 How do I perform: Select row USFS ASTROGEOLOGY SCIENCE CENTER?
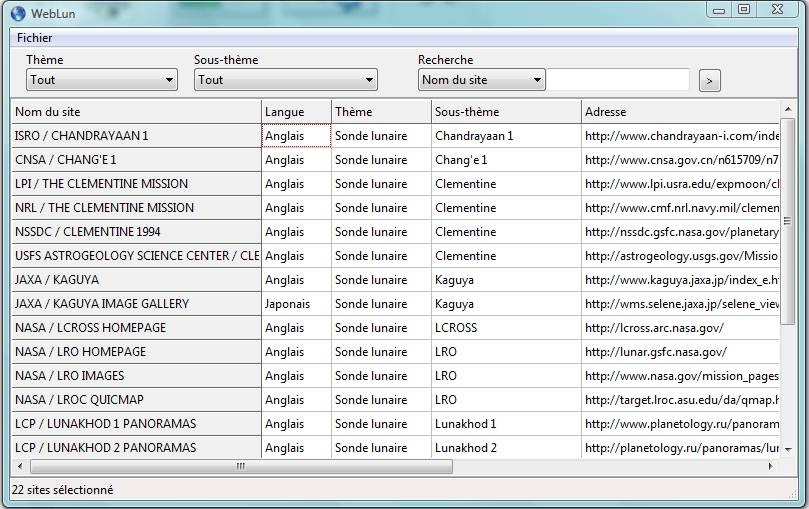click(136, 256)
